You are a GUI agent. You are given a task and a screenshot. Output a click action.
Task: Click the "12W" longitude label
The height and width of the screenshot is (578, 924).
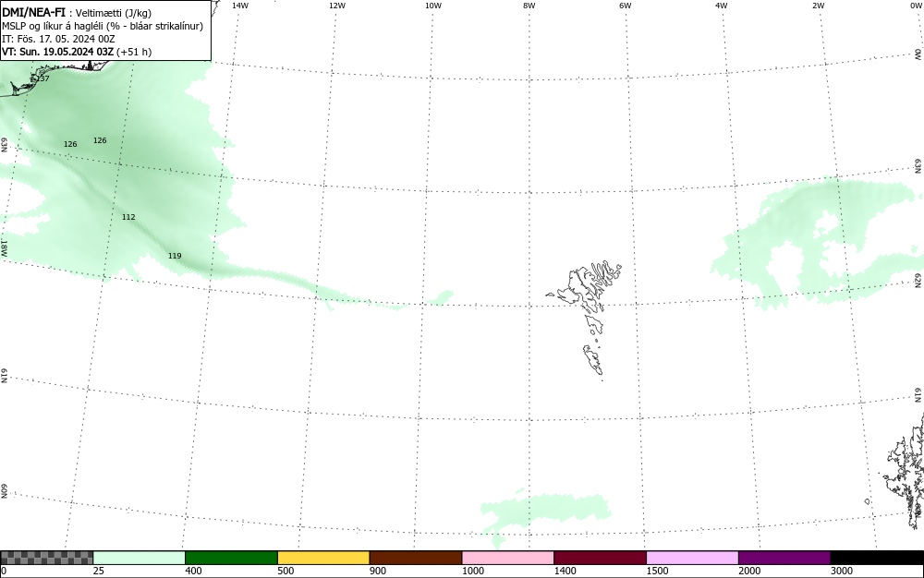tap(337, 6)
